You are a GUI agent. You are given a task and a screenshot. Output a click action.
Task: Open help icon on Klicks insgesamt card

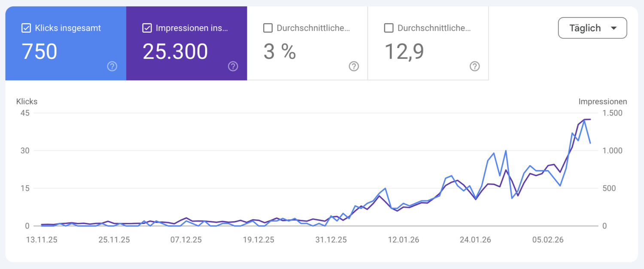112,66
